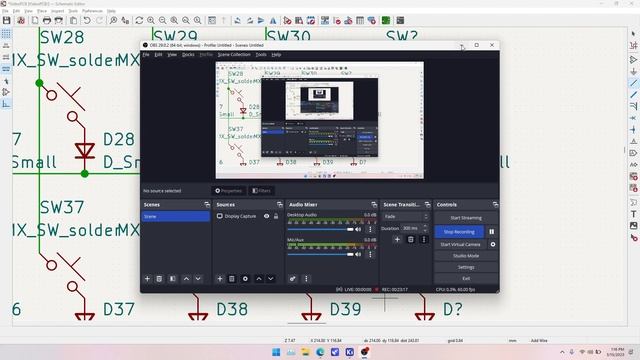
Task: Mirror selected symbol horizontally in KiCad
Action: click(273, 20)
